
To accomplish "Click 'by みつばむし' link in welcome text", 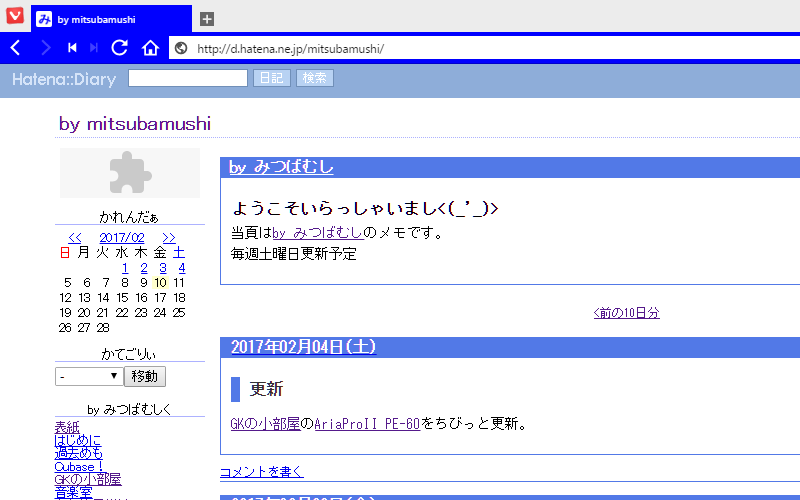I will pyautogui.click(x=317, y=233).
